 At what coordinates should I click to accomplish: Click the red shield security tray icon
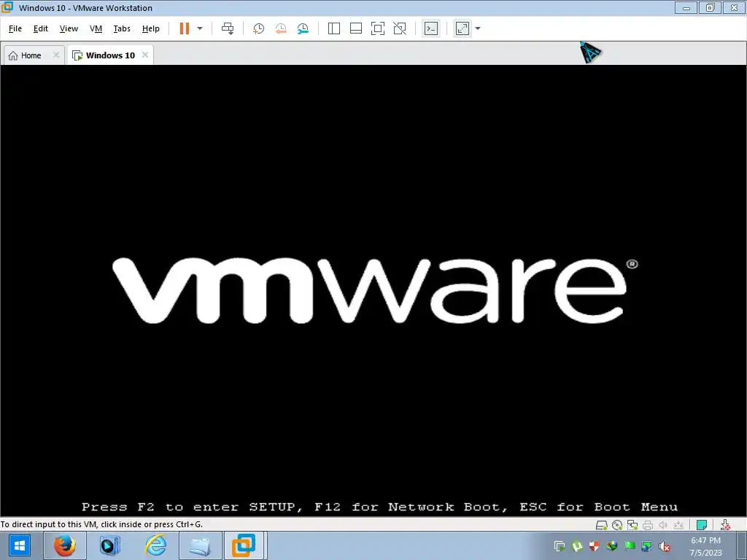click(x=594, y=545)
